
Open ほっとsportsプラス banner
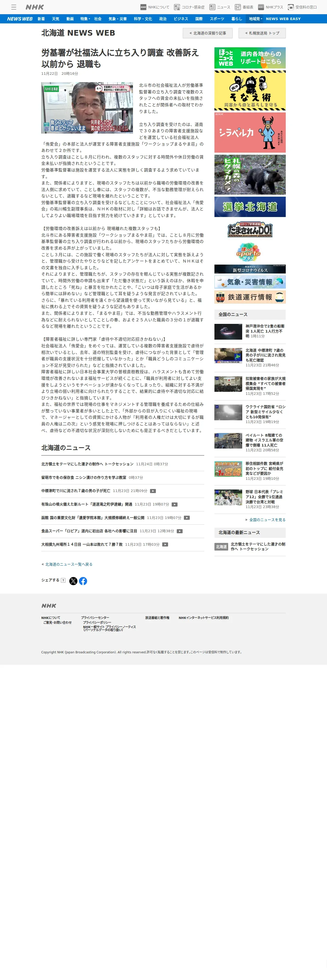[x=249, y=251]
